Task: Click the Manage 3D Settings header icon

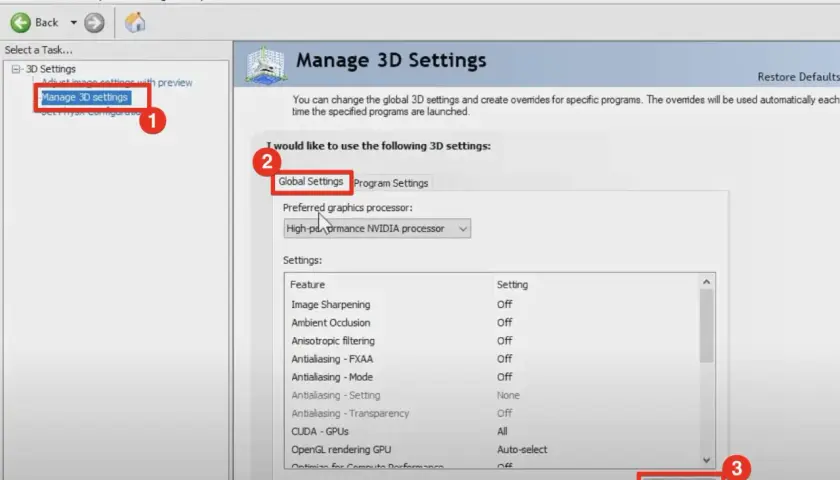Action: coord(266,66)
